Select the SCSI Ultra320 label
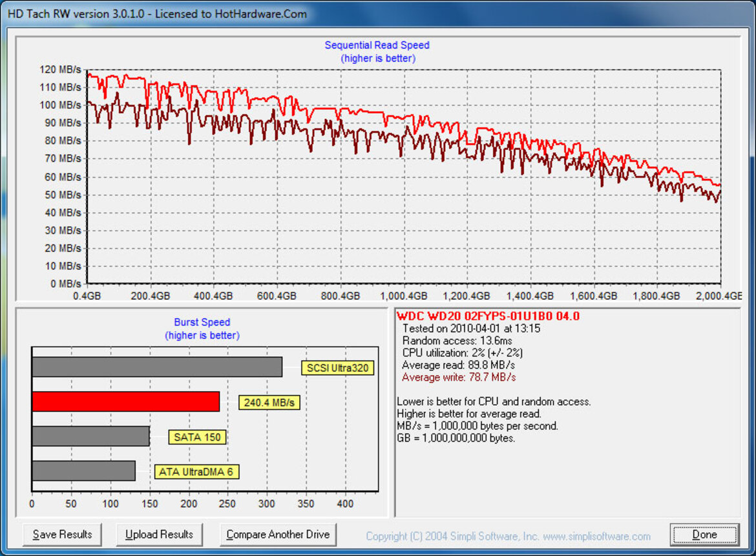 (x=337, y=368)
